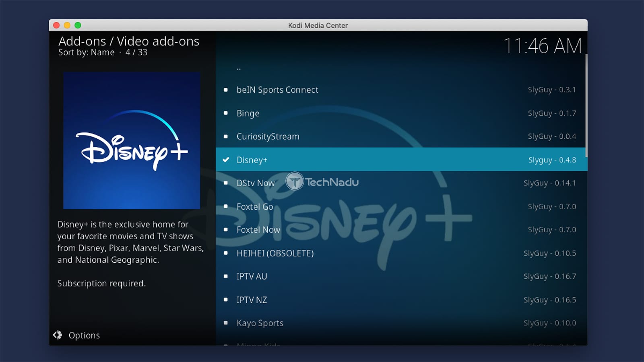Image resolution: width=644 pixels, height=362 pixels.
Task: Click the Subscription required text
Action: click(x=101, y=284)
